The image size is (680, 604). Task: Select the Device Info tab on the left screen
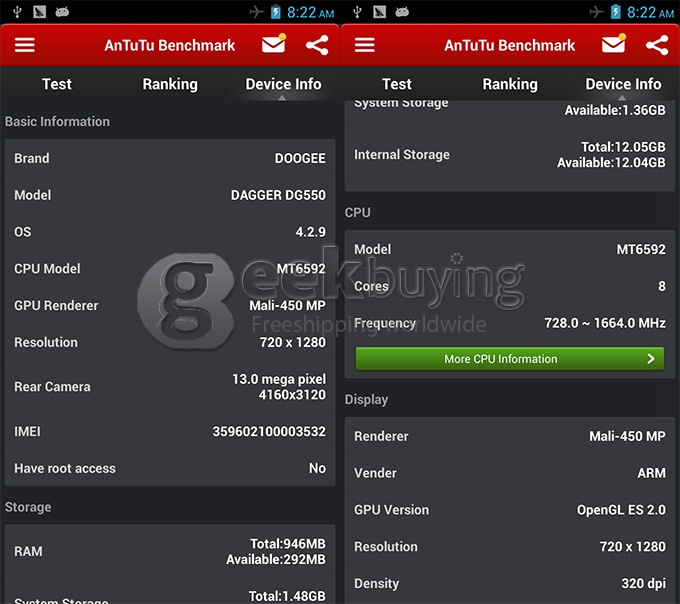pyautogui.click(x=283, y=84)
